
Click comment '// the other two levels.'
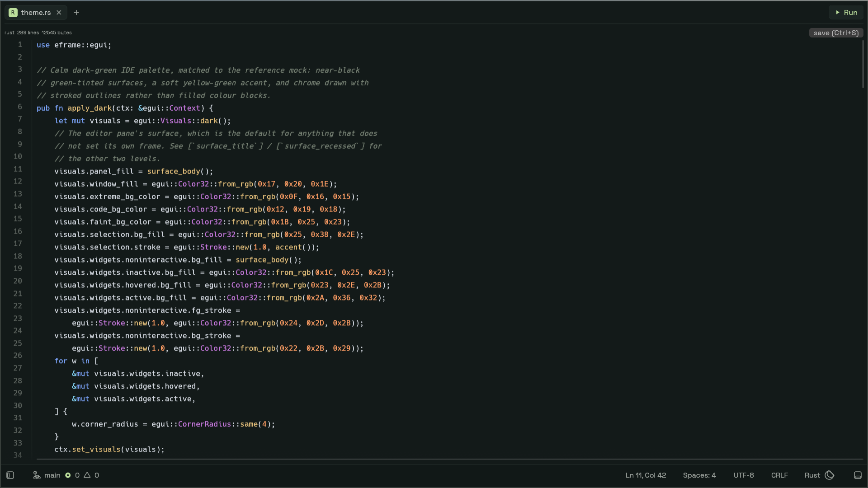tap(107, 159)
